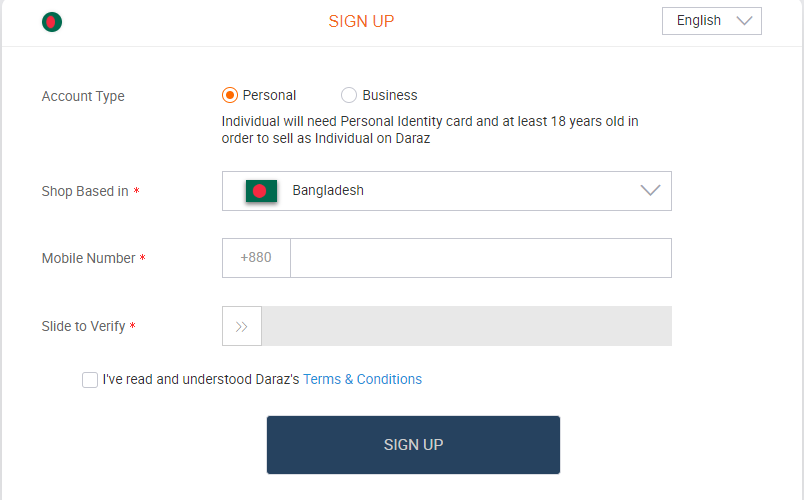Tick the Terms agreement checkbox
The width and height of the screenshot is (804, 500).
click(90, 380)
